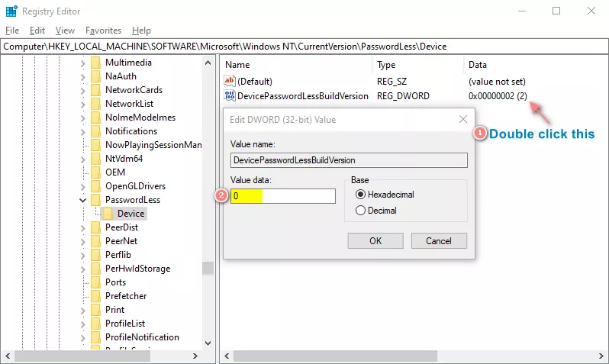This screenshot has height=364, width=609.
Task: Click the tree pane scroll up arrow
Action: pyautogui.click(x=208, y=63)
